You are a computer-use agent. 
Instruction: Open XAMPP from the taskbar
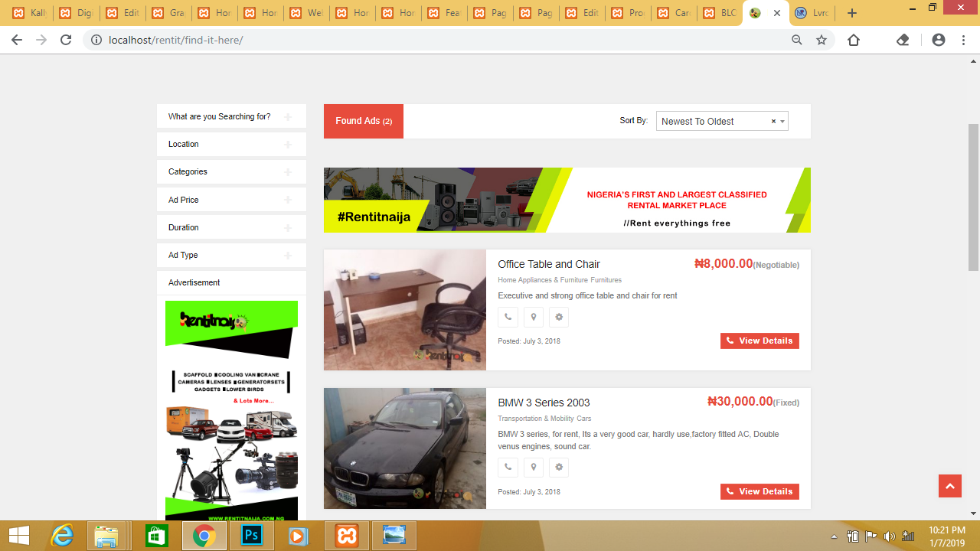(347, 536)
